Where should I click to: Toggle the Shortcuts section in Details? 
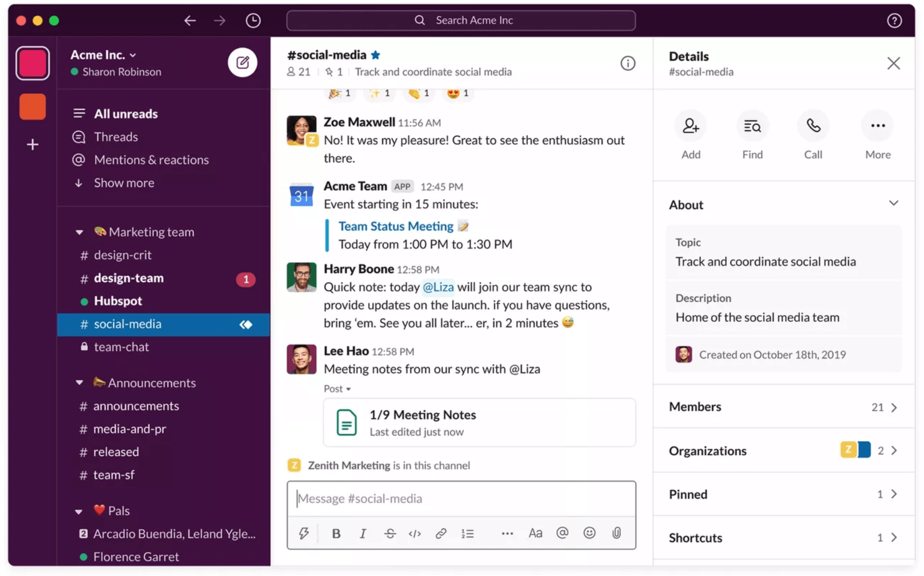[x=785, y=537]
